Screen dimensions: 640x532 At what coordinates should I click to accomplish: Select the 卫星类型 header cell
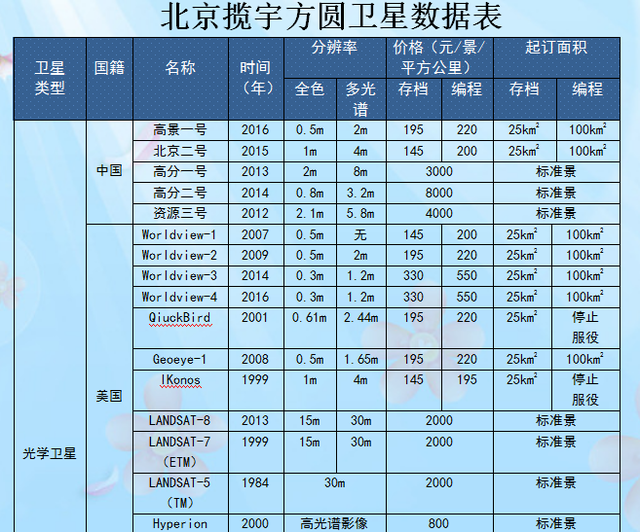[49, 78]
